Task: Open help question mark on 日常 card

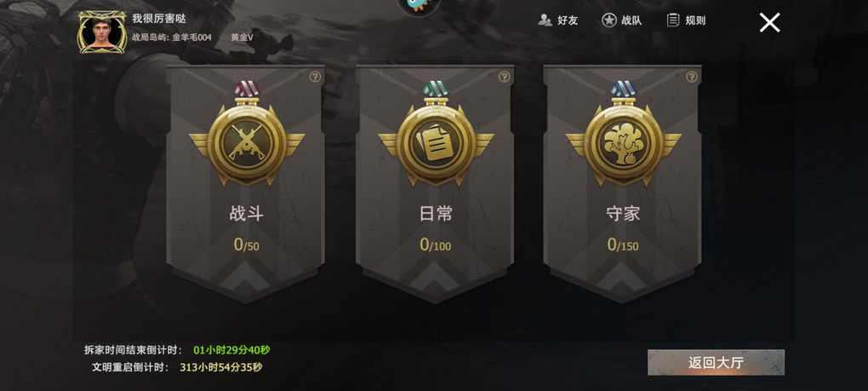Action: (x=504, y=77)
